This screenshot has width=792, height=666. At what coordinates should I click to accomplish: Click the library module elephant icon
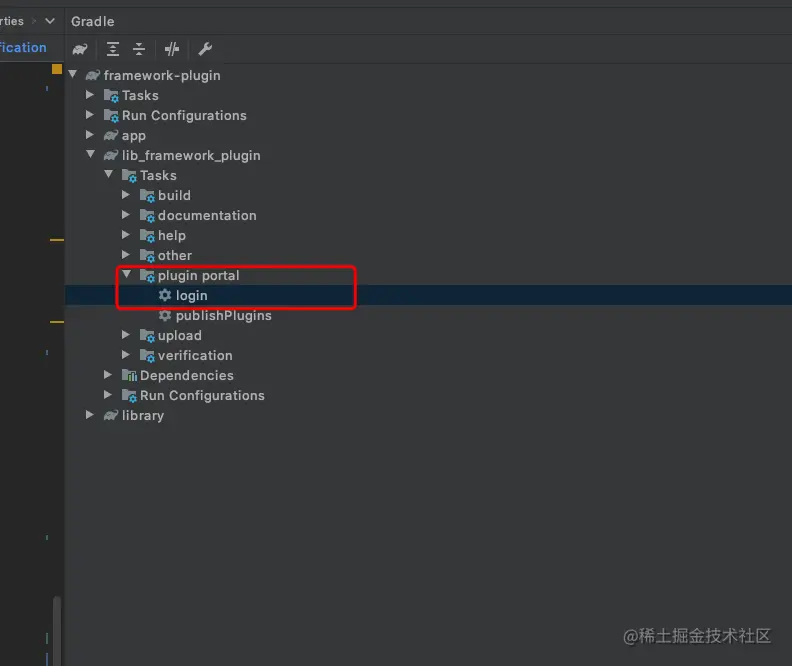pos(111,416)
